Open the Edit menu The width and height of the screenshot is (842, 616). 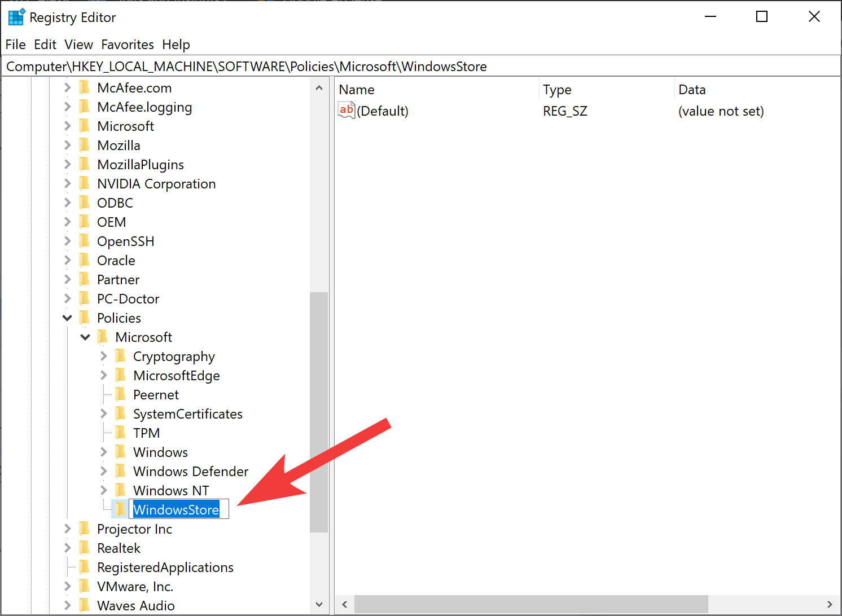click(45, 45)
